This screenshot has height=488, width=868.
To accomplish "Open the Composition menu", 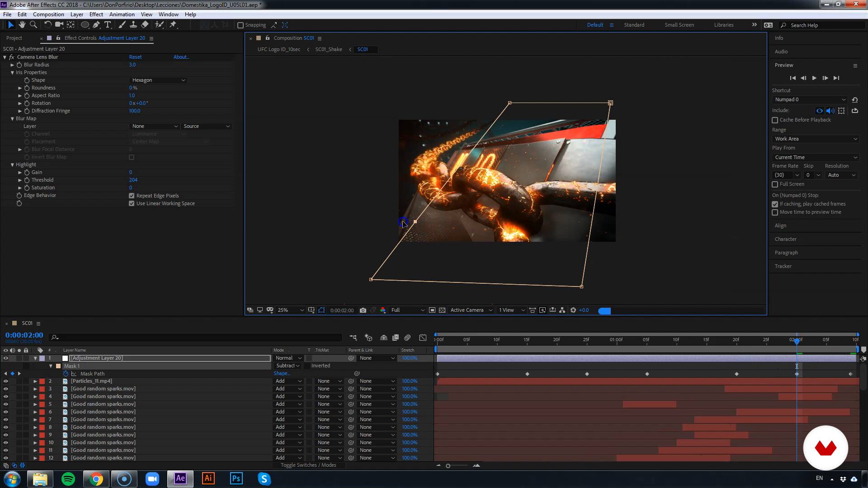I will click(48, 14).
